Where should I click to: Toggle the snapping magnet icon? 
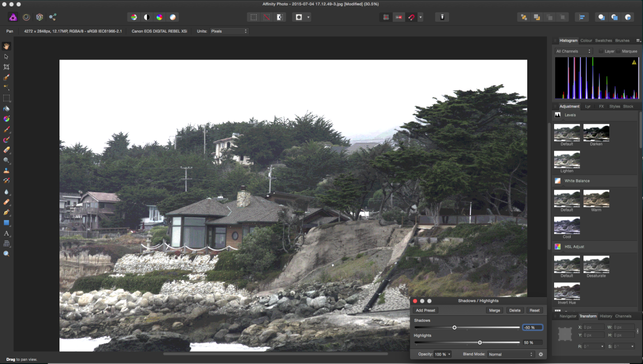(x=411, y=17)
